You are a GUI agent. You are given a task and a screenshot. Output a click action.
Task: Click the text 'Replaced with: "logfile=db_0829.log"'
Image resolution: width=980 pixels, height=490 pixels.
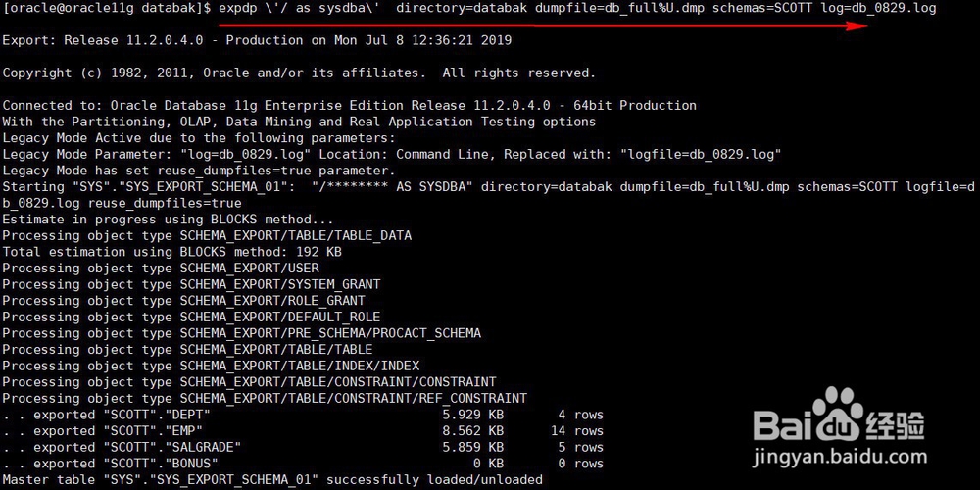click(x=643, y=155)
